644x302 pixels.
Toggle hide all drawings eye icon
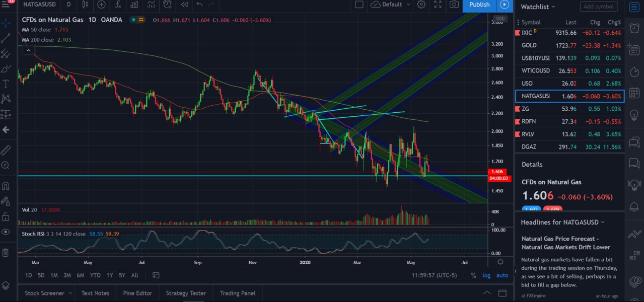click(x=6, y=232)
